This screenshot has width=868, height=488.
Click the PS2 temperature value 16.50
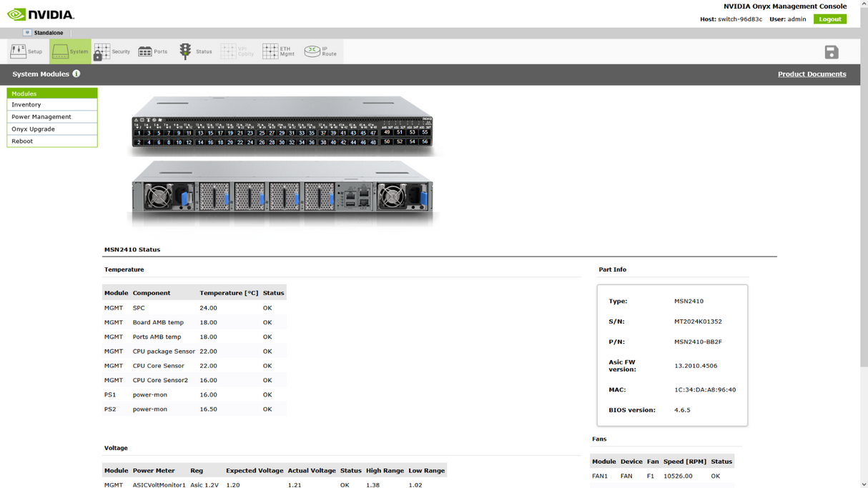coord(208,409)
